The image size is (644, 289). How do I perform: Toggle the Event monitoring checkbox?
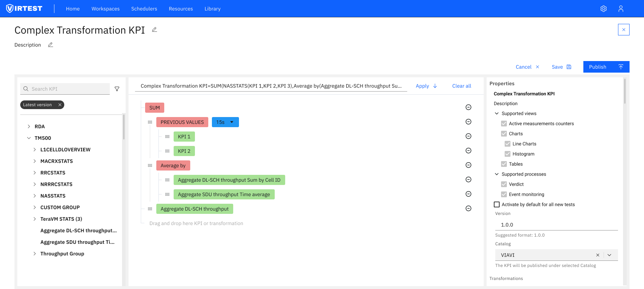504,194
